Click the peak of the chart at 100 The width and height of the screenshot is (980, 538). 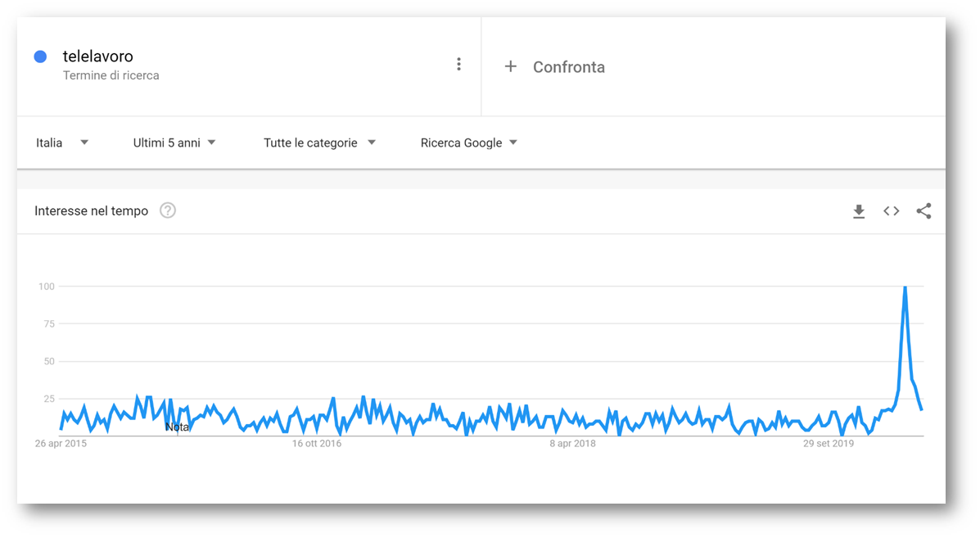(x=905, y=287)
